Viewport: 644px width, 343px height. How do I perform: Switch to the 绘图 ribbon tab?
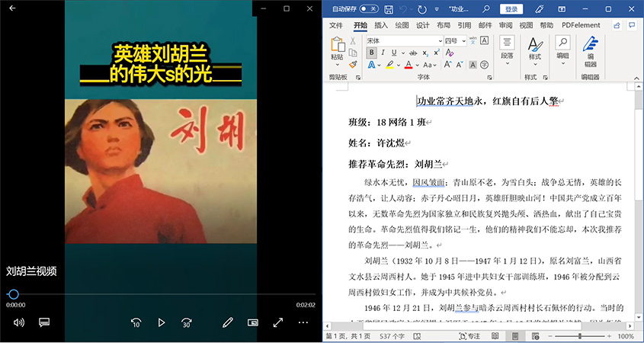pos(402,25)
